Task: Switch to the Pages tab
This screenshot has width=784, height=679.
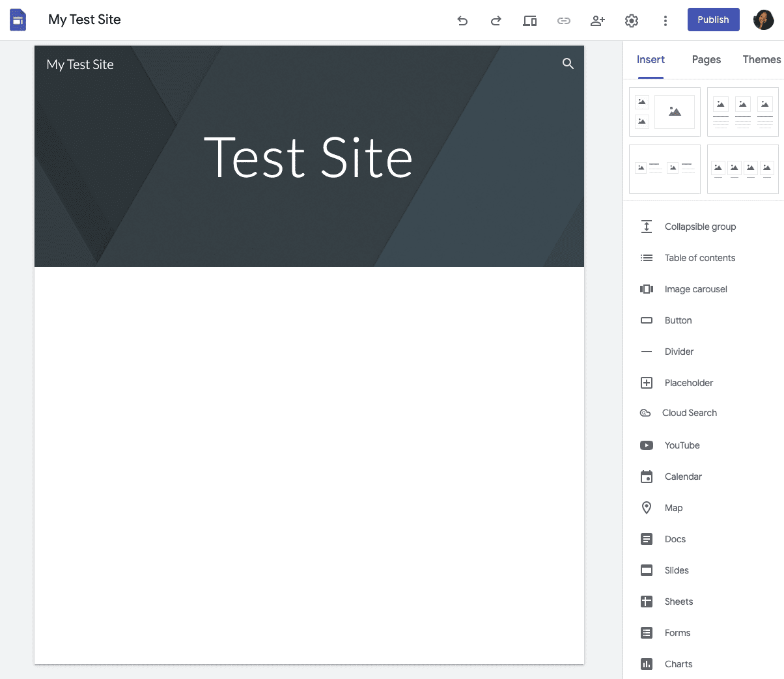Action: pos(707,59)
